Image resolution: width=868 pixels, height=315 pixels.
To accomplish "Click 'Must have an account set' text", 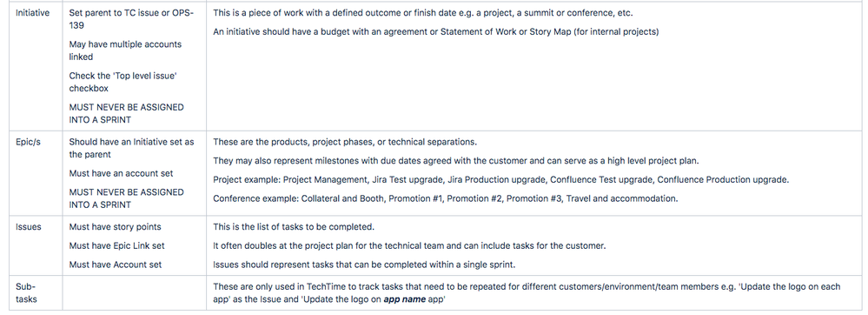I will tap(122, 173).
